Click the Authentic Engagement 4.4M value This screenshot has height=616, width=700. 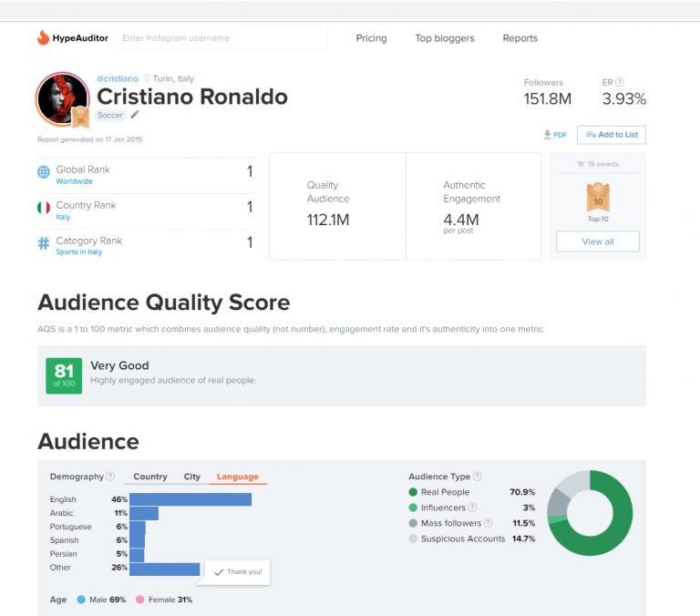461,220
